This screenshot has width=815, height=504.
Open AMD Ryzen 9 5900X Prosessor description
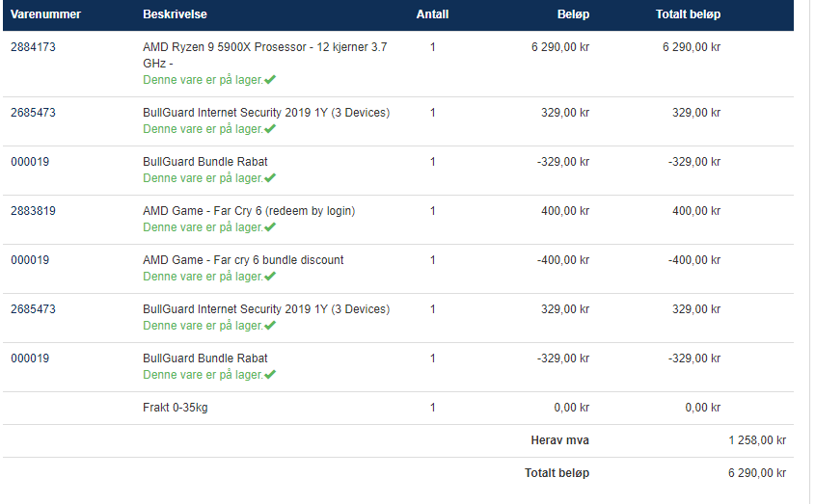(264, 55)
